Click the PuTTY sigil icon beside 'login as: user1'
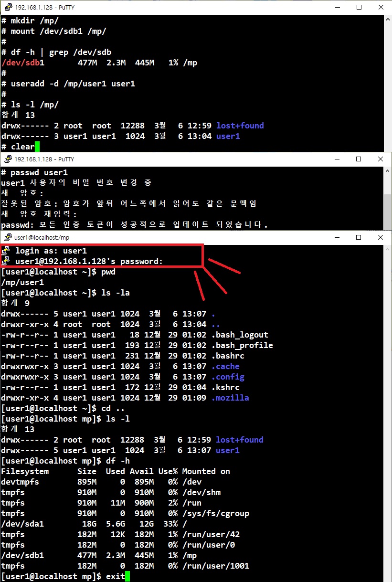 click(x=6, y=250)
